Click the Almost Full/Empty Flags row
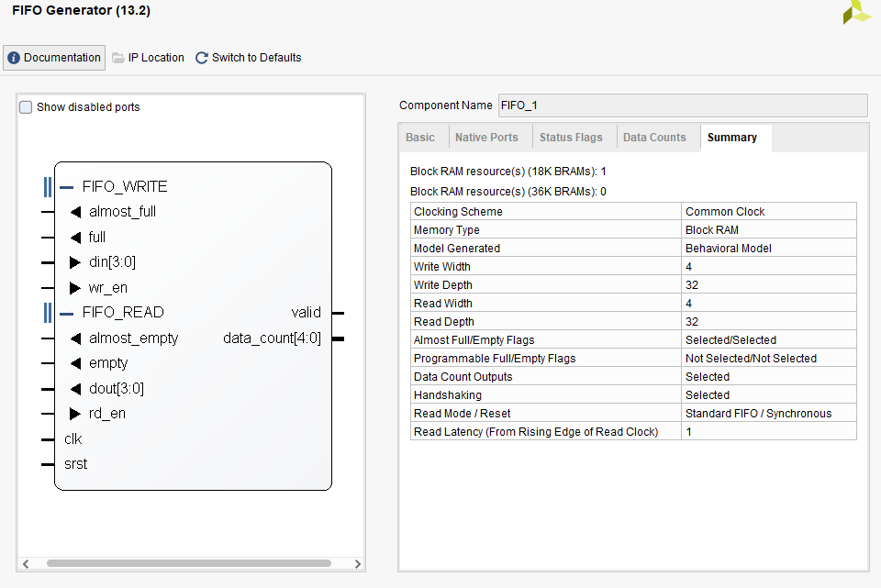 (x=633, y=340)
